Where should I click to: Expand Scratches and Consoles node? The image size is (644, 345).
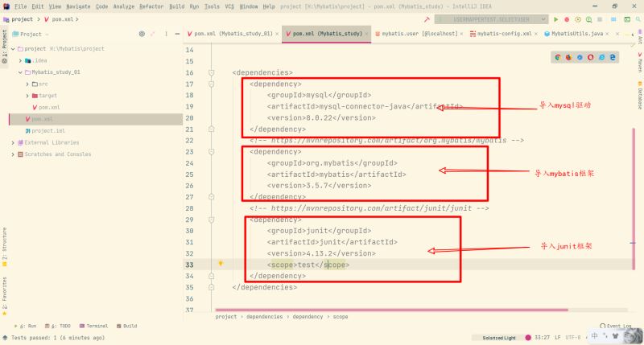coord(13,154)
